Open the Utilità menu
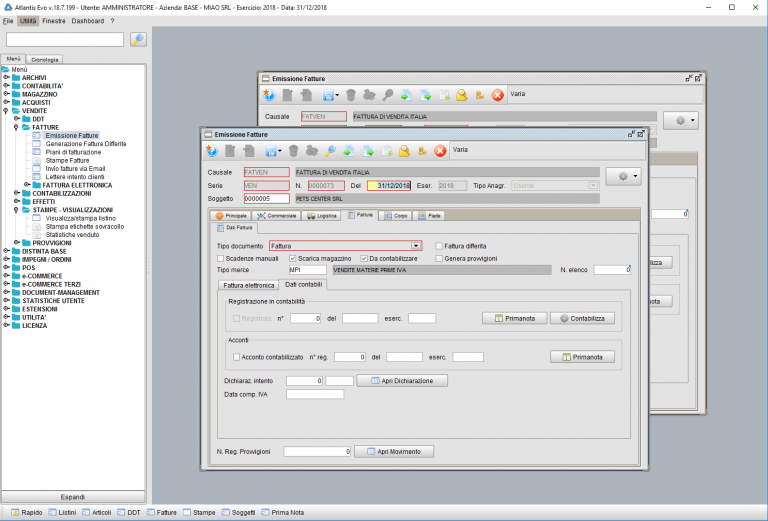The height and width of the screenshot is (521, 768). point(28,21)
